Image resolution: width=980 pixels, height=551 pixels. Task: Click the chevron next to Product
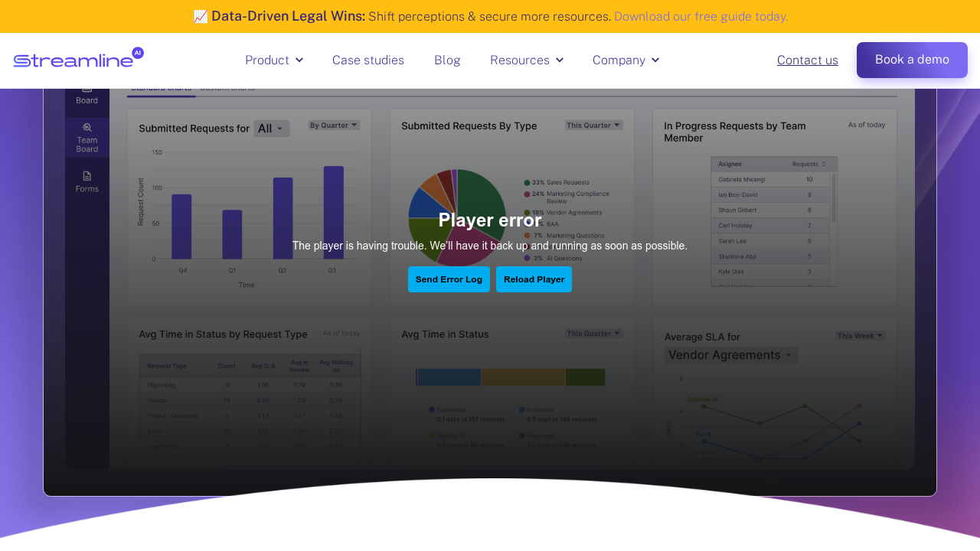299,60
